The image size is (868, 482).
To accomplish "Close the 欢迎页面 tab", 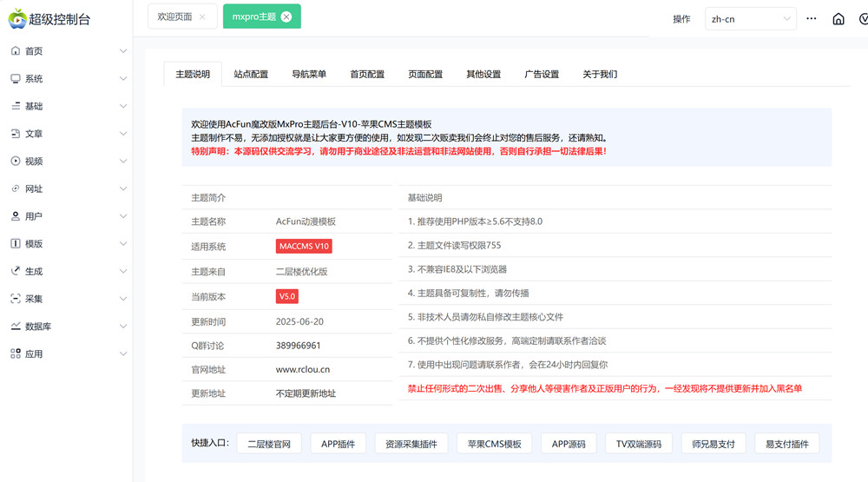I will pos(202,17).
